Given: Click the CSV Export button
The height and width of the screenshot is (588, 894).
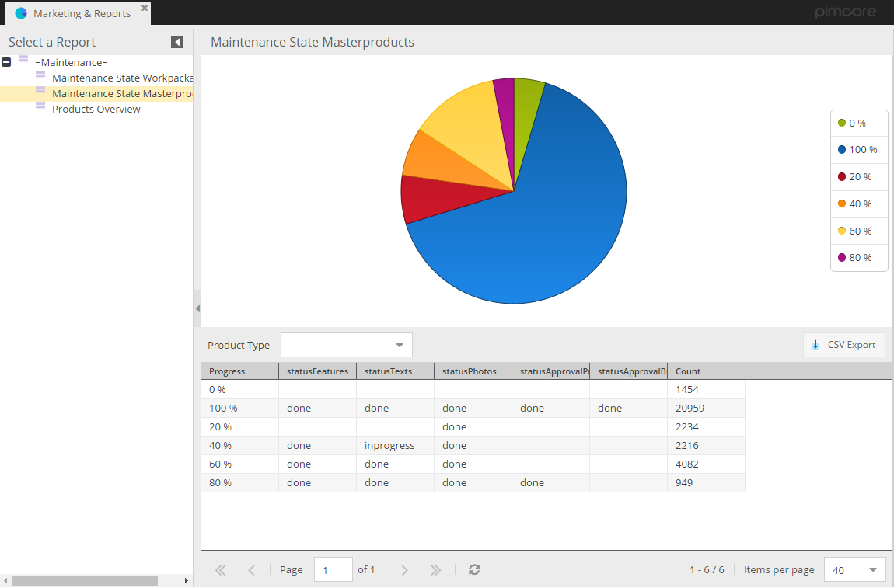Looking at the screenshot, I should (x=843, y=345).
